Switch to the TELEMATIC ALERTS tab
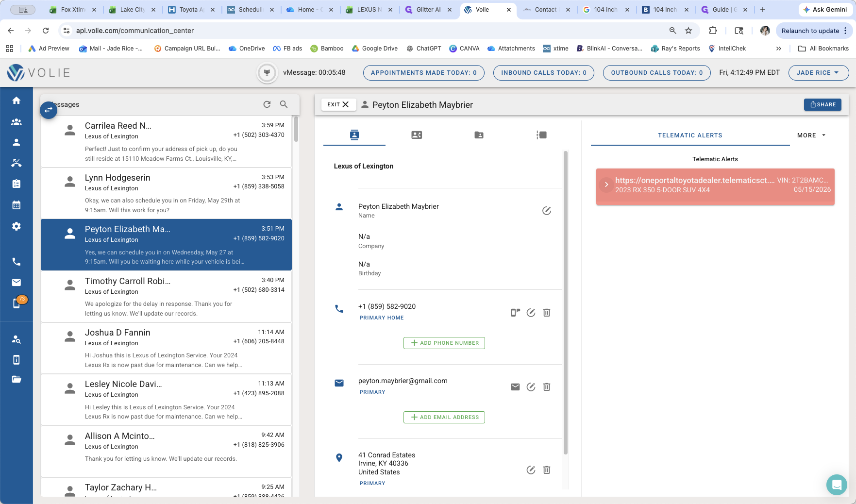 [690, 135]
